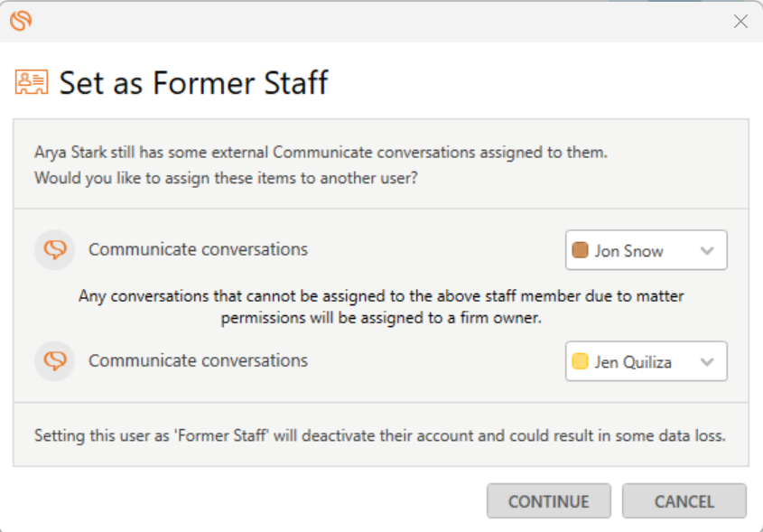Viewport: 763px width, 532px height.
Task: Click the matter permissions note text
Action: 380,307
